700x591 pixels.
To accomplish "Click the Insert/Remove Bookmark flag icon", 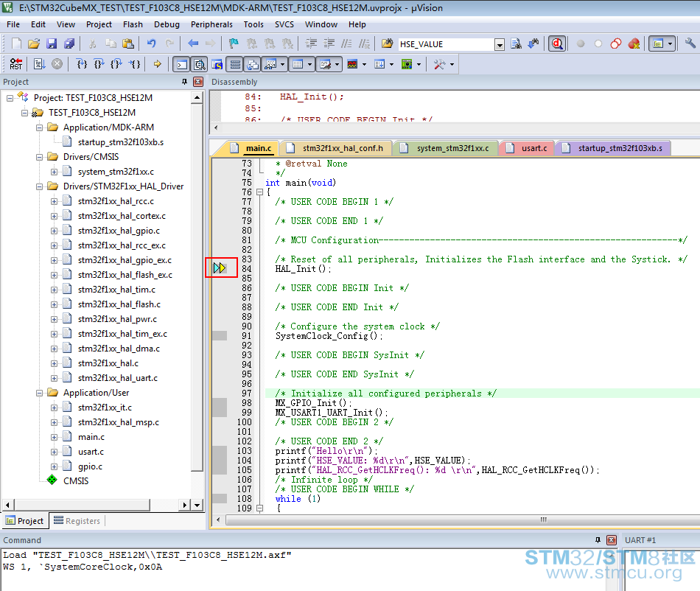I will 234,43.
